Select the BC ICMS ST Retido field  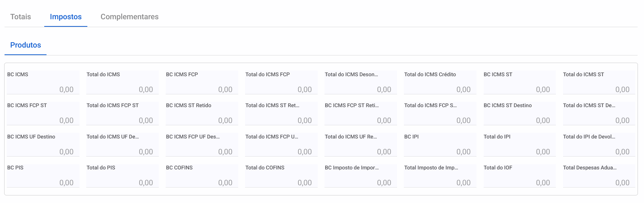pos(202,113)
